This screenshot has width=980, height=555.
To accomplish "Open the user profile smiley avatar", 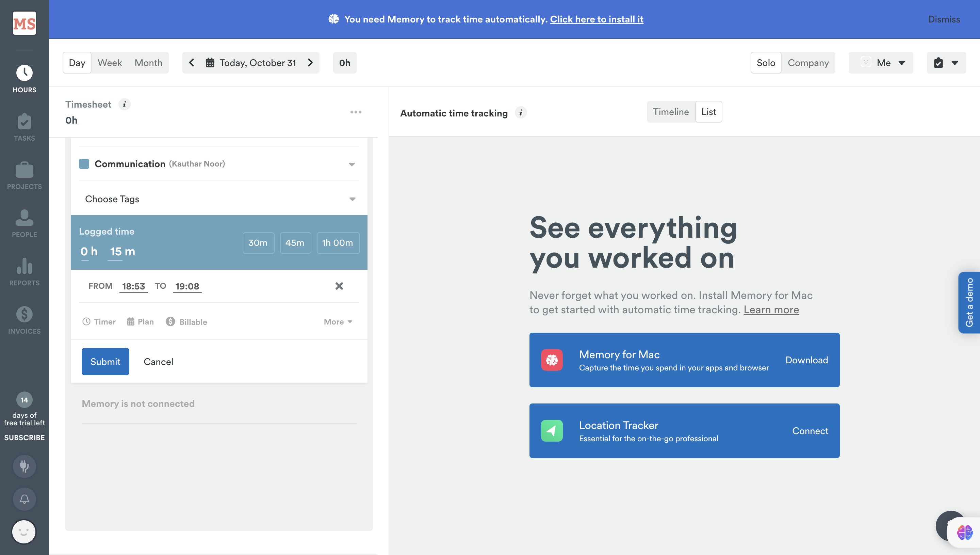I will click(24, 532).
